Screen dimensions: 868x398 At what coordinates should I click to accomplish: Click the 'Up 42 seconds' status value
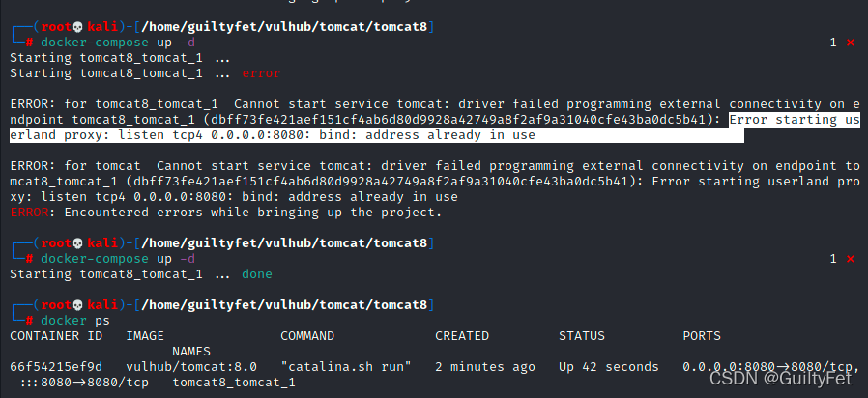point(609,367)
